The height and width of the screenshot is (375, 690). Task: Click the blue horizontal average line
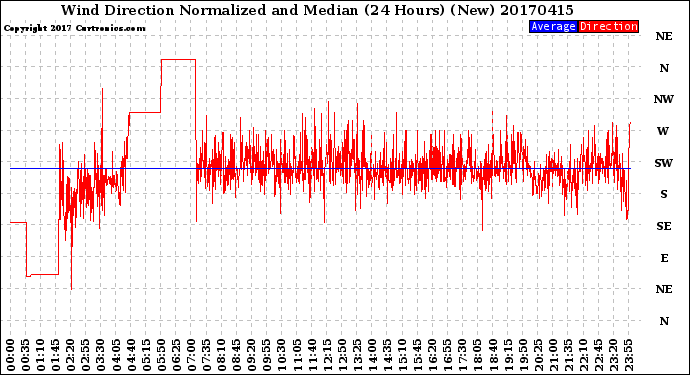click(x=320, y=169)
